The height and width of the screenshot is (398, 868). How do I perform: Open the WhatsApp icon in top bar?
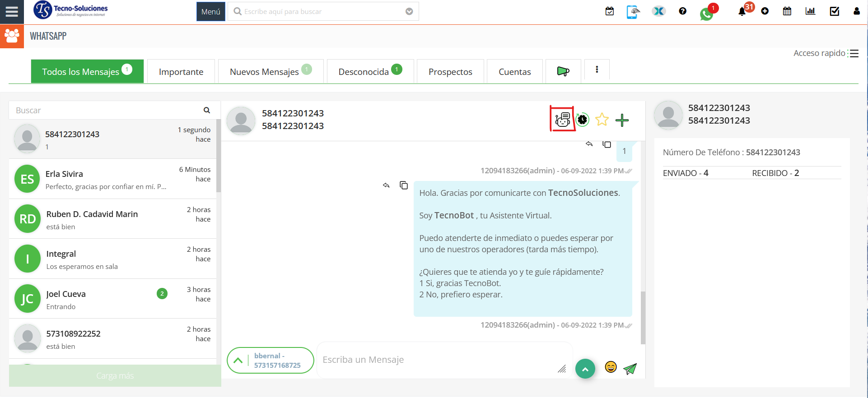click(x=706, y=14)
